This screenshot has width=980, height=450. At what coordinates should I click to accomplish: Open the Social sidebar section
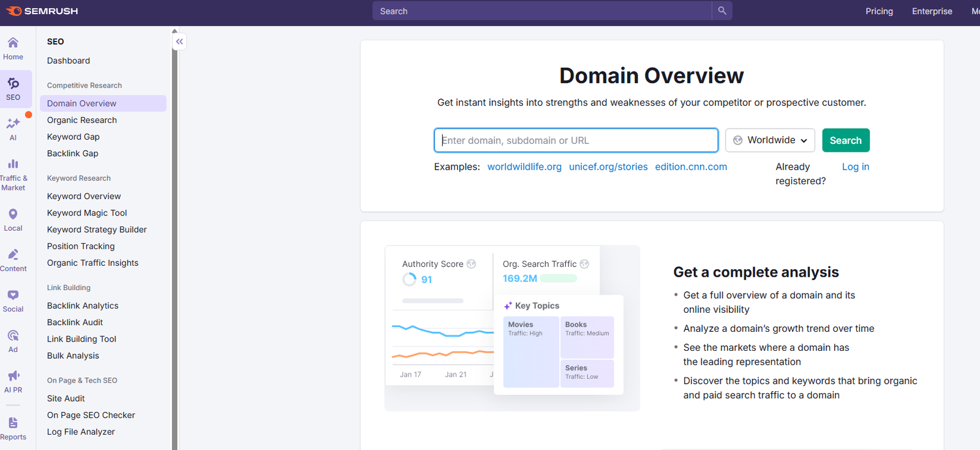click(x=13, y=301)
